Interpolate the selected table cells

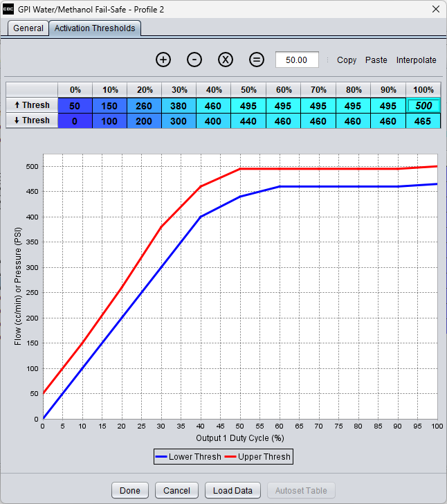click(x=417, y=60)
